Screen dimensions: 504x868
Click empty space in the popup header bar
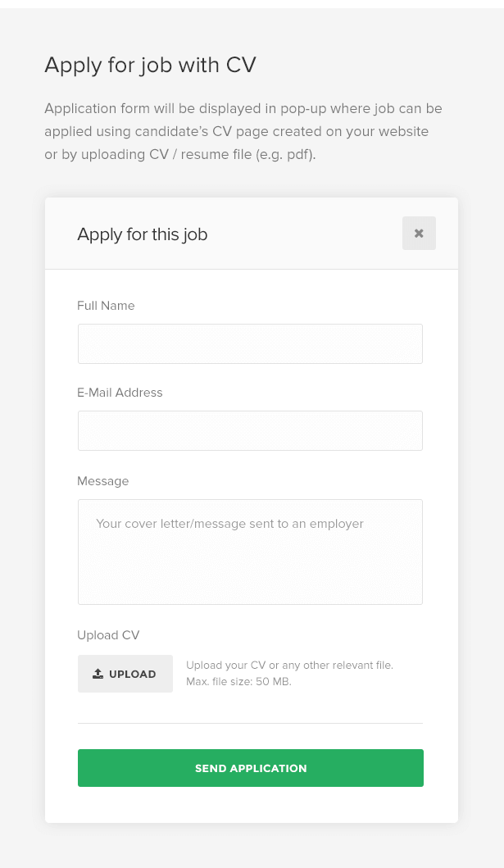pos(311,234)
